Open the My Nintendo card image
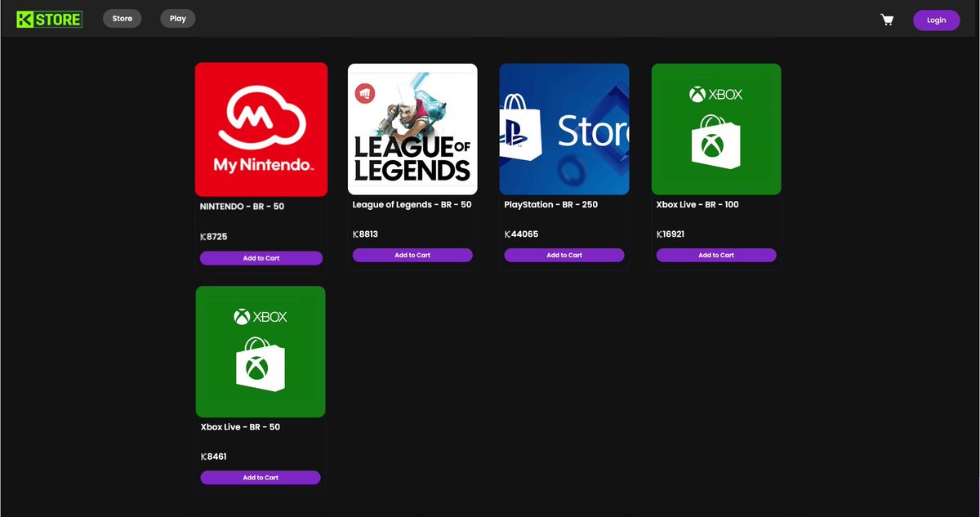 pos(261,129)
